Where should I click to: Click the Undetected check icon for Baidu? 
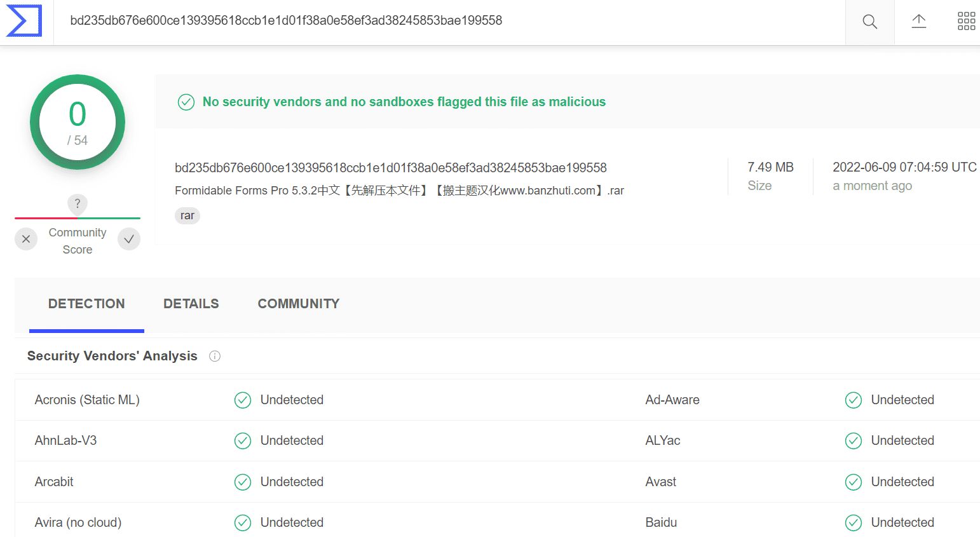coord(854,522)
